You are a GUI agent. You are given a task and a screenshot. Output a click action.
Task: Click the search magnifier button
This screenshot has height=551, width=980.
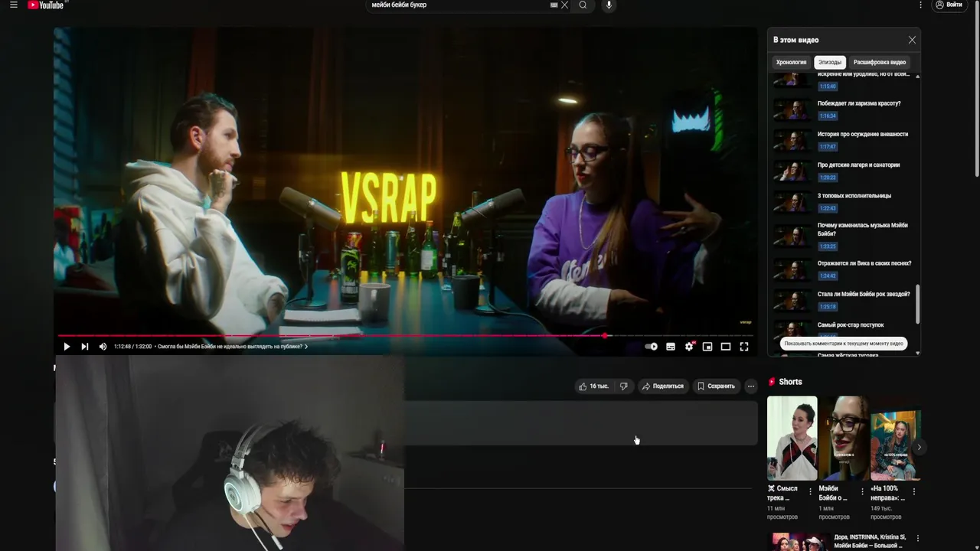click(x=583, y=5)
